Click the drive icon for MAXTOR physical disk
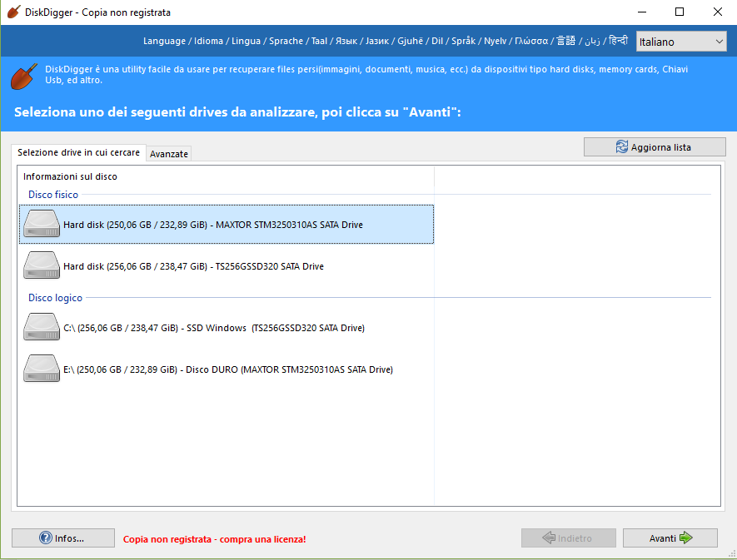Viewport: 737px width, 560px height. [42, 224]
